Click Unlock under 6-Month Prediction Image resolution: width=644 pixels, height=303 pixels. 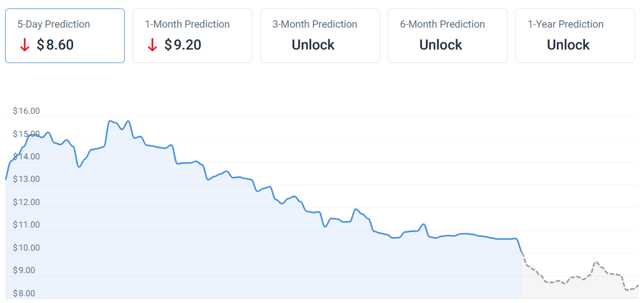pos(440,45)
